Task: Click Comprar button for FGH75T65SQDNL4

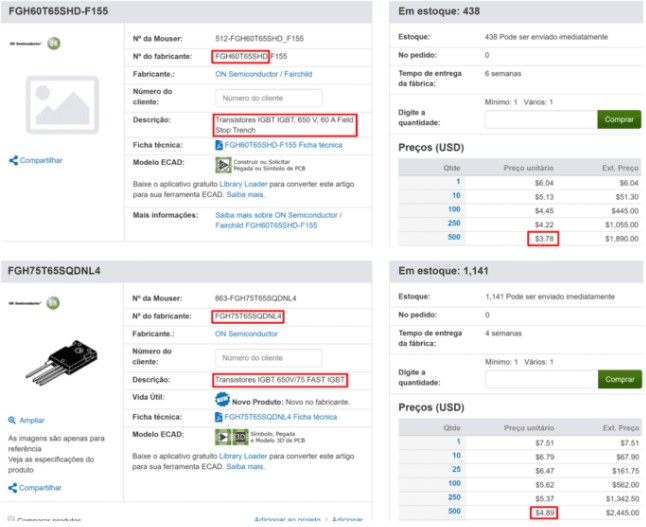Action: [620, 379]
